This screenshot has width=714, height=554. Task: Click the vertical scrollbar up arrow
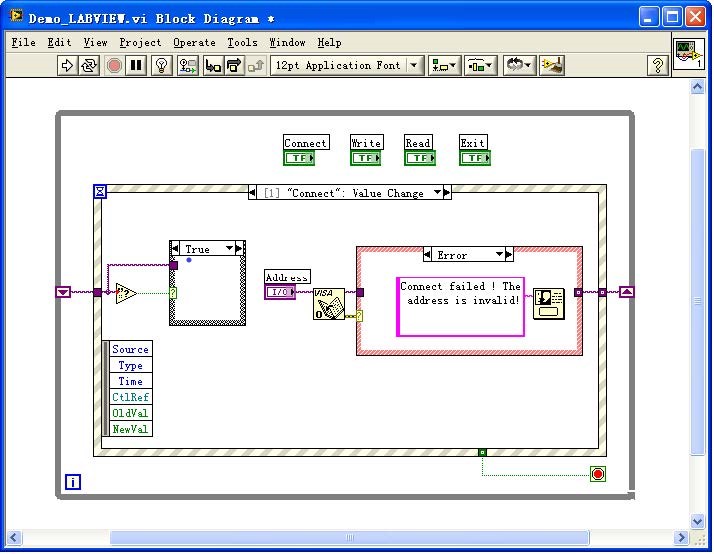pos(698,87)
